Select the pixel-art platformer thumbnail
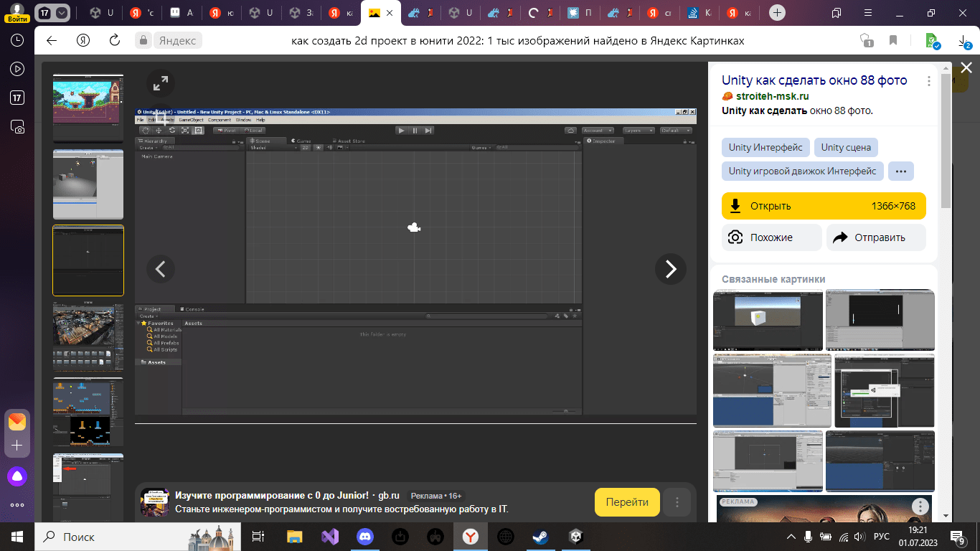 click(x=88, y=108)
